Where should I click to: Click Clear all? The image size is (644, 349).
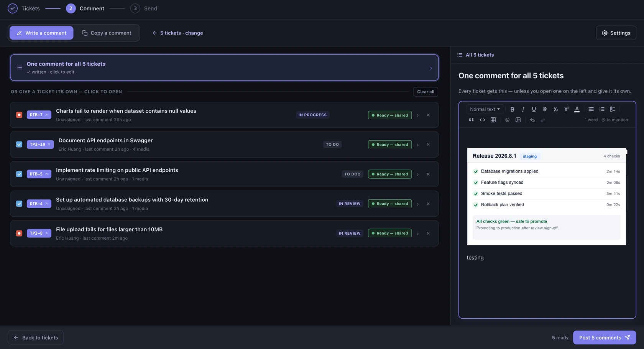426,92
